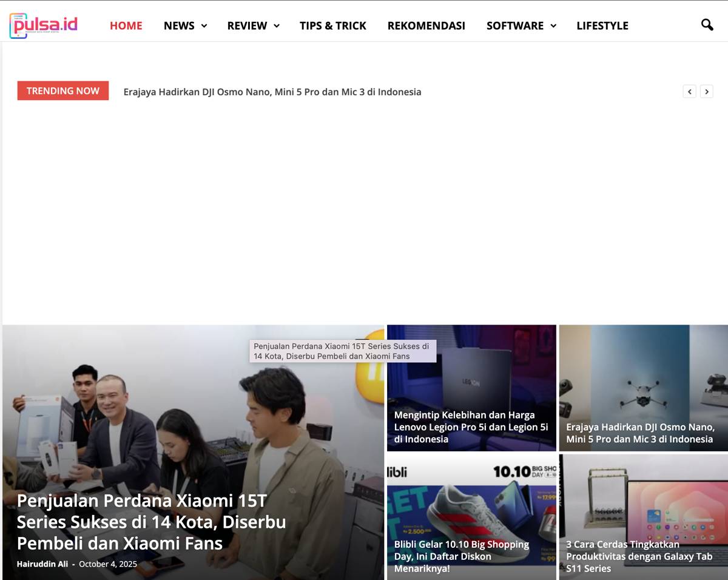
Task: Select the REKOMENDASI menu item
Action: click(426, 25)
